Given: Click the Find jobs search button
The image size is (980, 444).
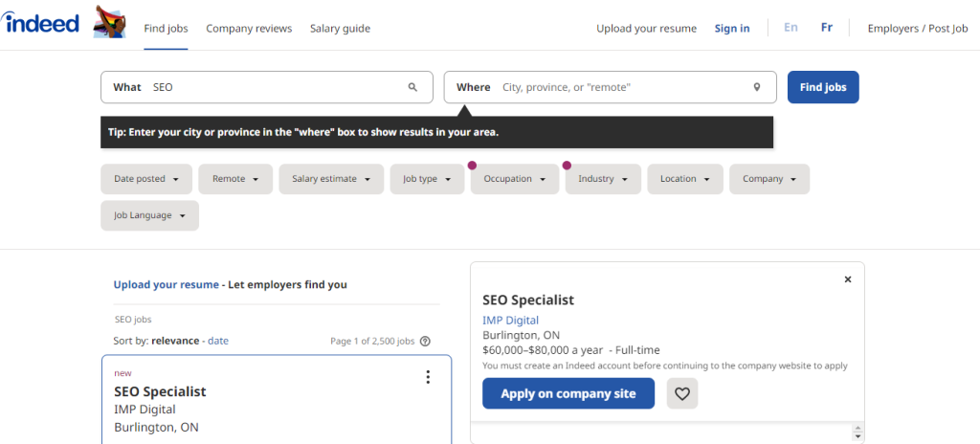Looking at the screenshot, I should [823, 87].
